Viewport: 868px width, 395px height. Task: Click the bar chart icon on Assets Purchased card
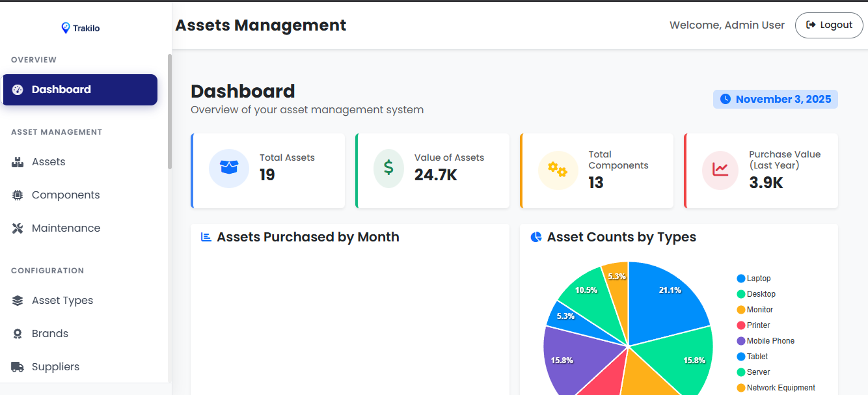click(x=204, y=237)
